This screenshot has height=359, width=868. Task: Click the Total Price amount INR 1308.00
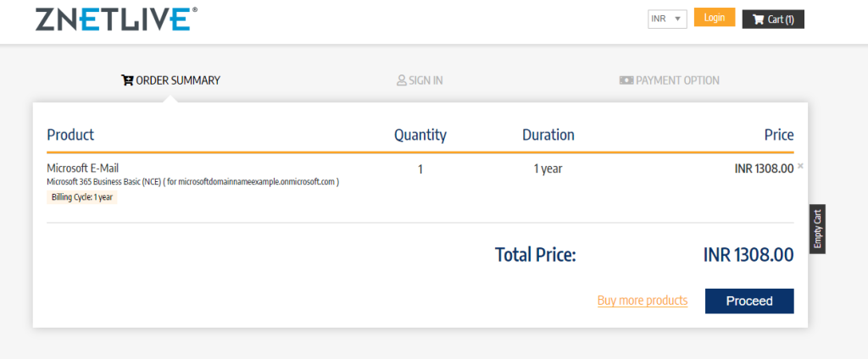(x=748, y=254)
